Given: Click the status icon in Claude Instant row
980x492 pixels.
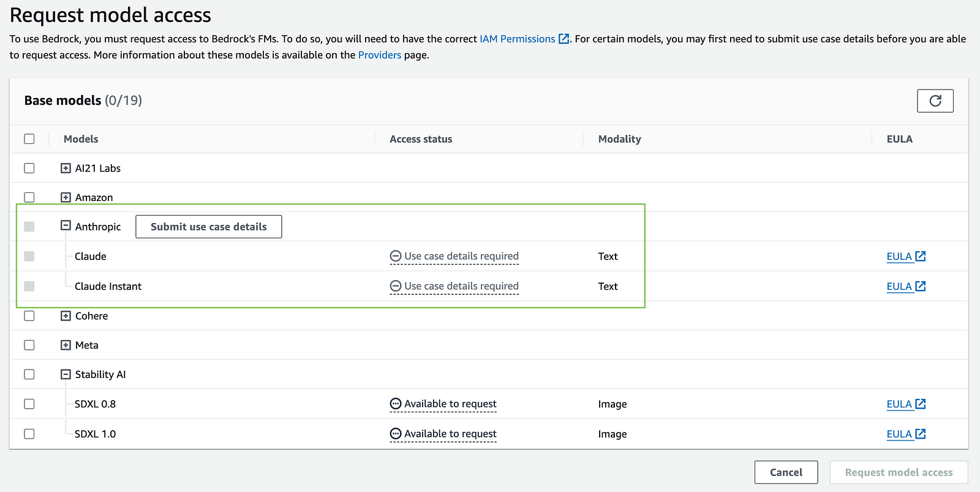Looking at the screenshot, I should 396,286.
